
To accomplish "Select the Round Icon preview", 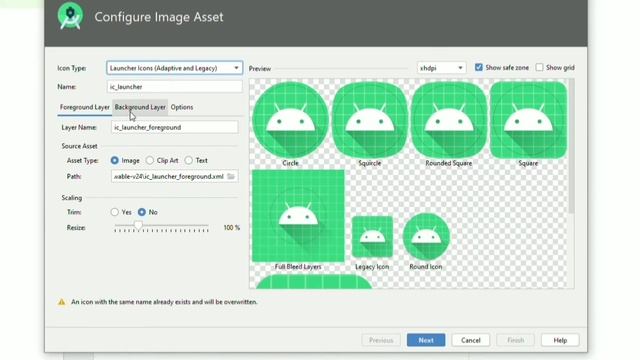I will click(x=426, y=236).
